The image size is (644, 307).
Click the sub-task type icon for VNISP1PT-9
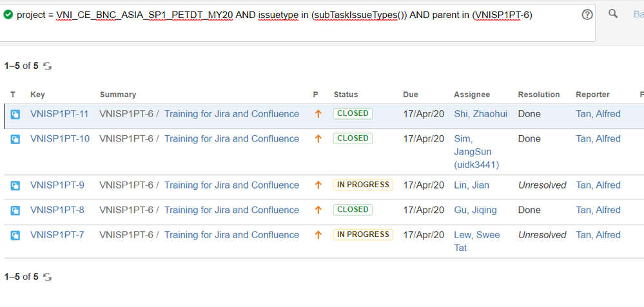click(15, 185)
